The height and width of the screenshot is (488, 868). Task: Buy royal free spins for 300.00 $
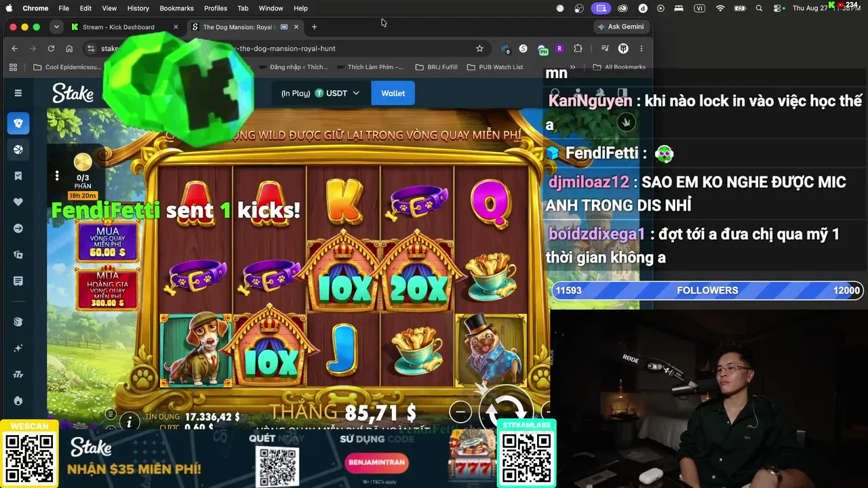click(x=108, y=289)
